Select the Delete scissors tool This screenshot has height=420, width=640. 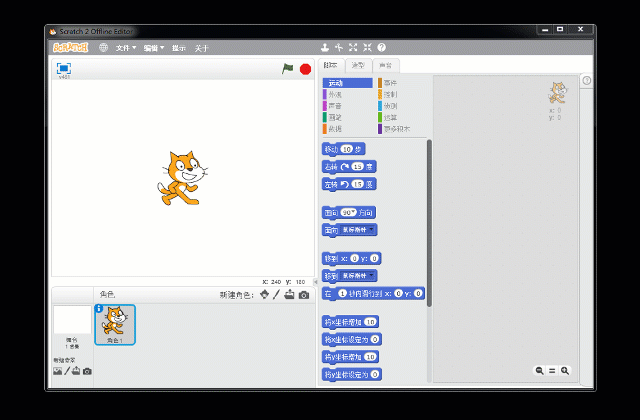point(339,47)
